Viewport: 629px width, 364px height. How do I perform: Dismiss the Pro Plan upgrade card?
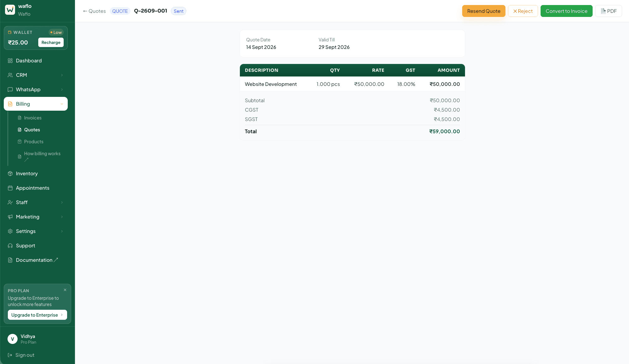pos(65,290)
